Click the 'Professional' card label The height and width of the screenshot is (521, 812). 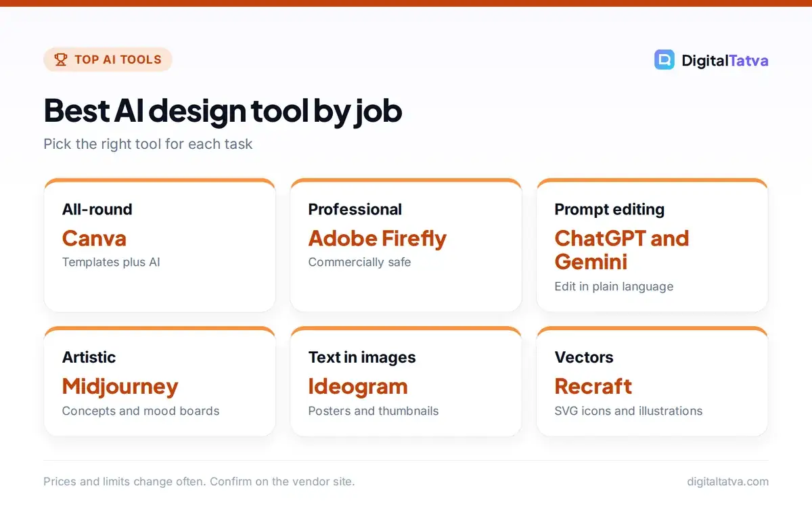[x=355, y=209]
